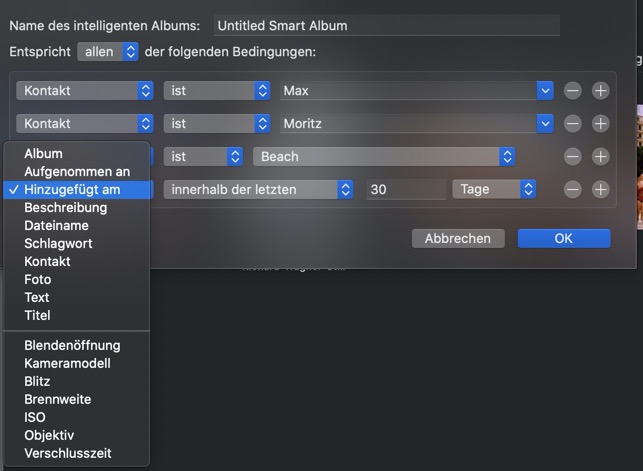
Task: Add a condition after the Tage row
Action: click(600, 189)
